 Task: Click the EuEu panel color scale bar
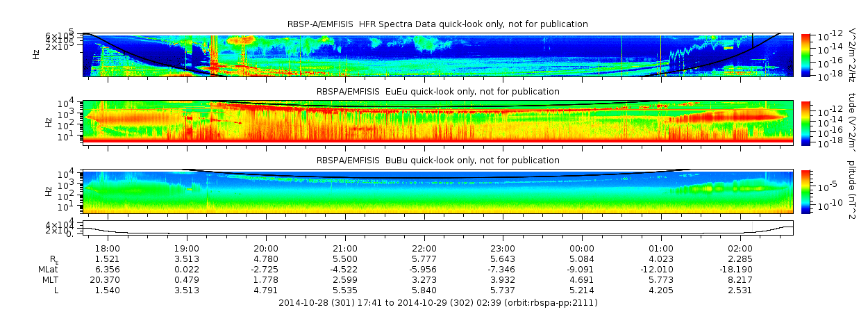[x=806, y=122]
